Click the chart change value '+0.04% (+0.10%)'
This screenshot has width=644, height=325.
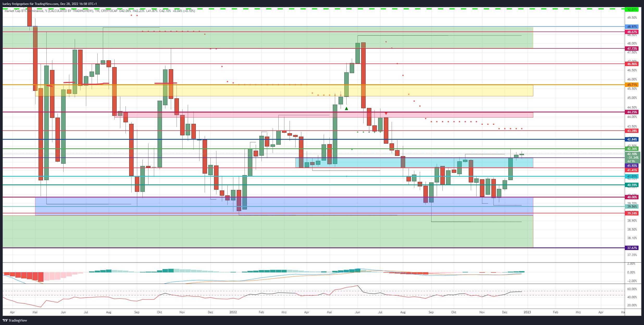tap(184, 11)
